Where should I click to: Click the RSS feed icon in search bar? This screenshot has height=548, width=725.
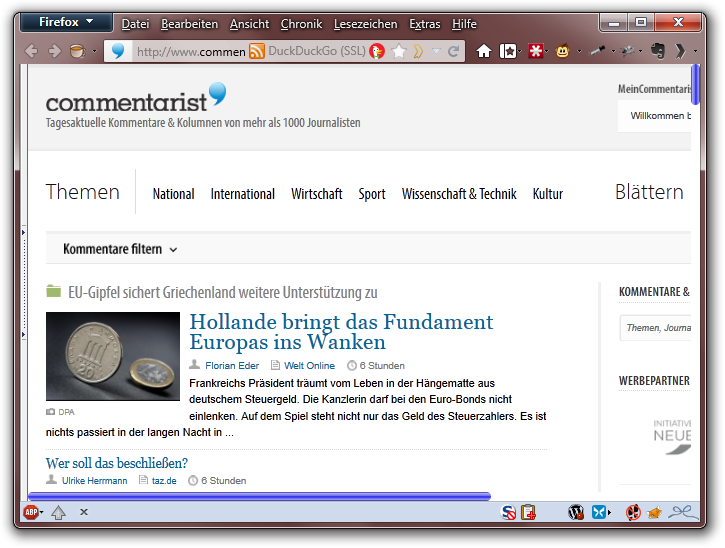coord(257,51)
